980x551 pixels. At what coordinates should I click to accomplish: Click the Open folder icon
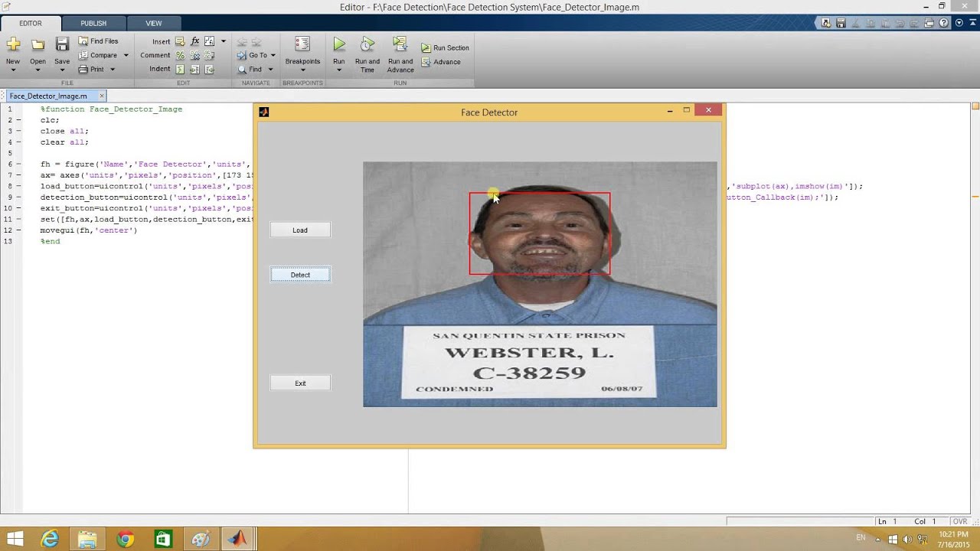click(x=38, y=44)
